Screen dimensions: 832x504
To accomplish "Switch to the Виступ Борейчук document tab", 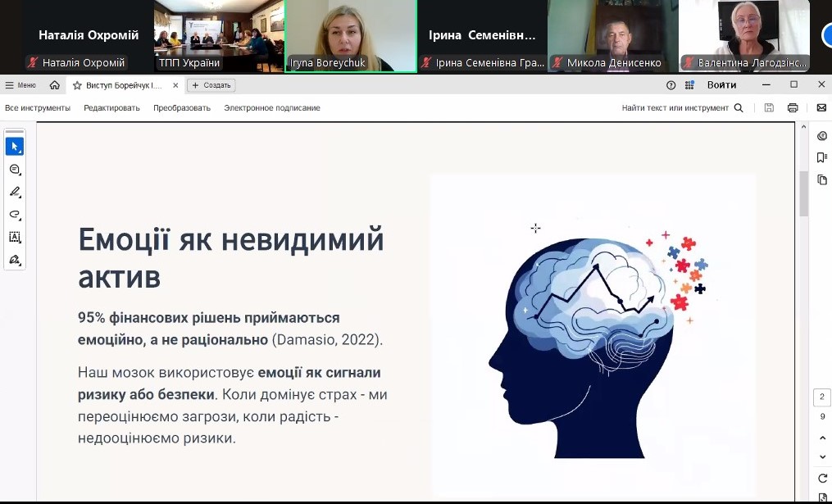I will [x=118, y=85].
